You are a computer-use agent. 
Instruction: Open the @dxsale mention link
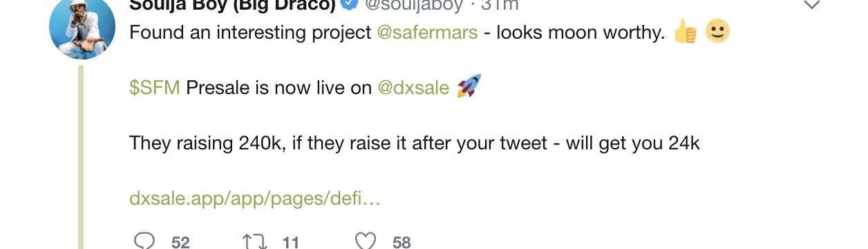pyautogui.click(x=413, y=88)
